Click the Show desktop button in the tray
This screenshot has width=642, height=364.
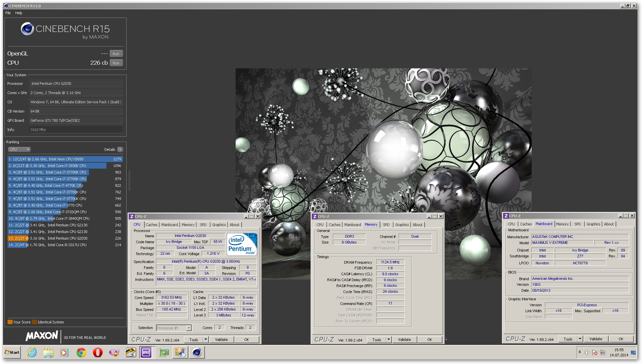coord(634,352)
